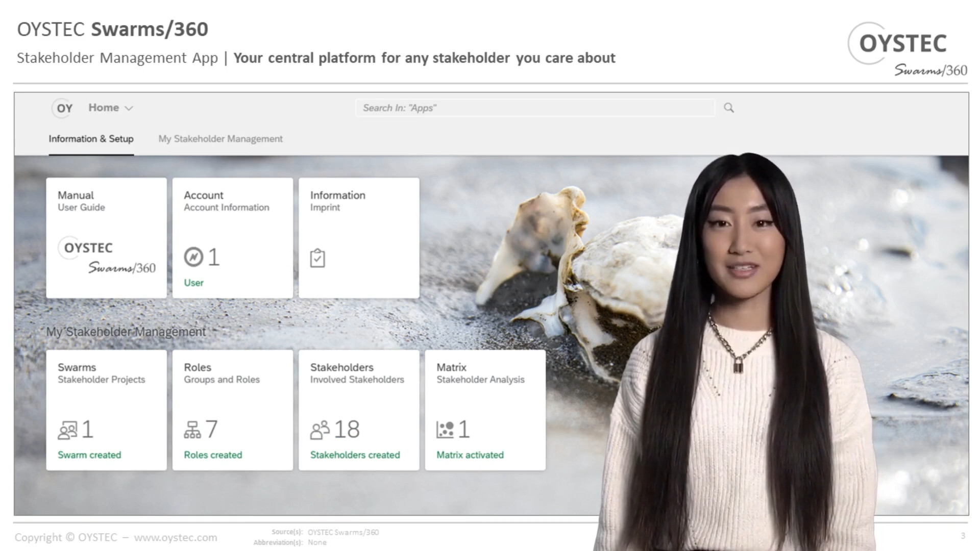Focus the Search In Apps field
The height and width of the screenshot is (551, 980).
[535, 108]
